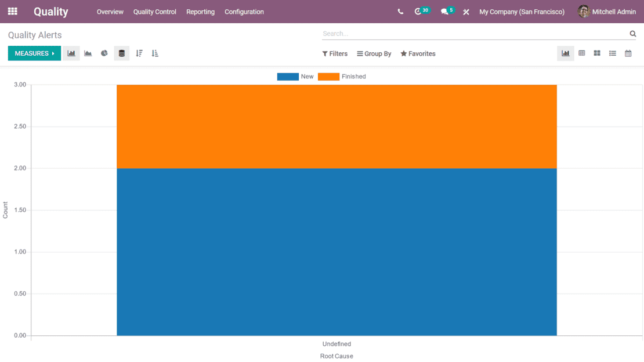Open the Reporting menu
The height and width of the screenshot is (362, 644).
200,12
